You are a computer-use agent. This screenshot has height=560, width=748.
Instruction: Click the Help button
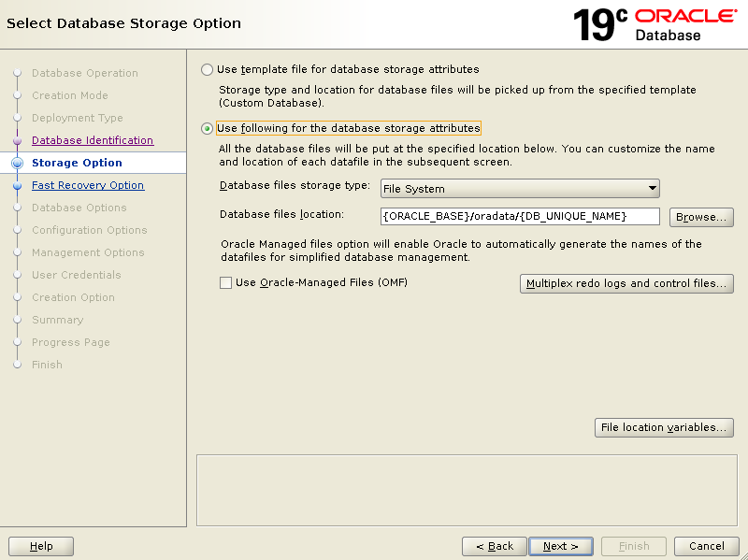41,546
